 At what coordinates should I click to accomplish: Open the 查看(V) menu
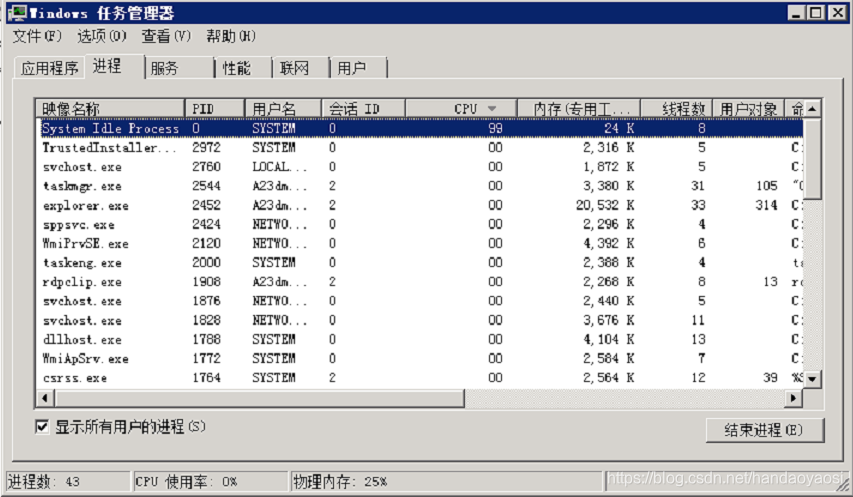pyautogui.click(x=166, y=36)
